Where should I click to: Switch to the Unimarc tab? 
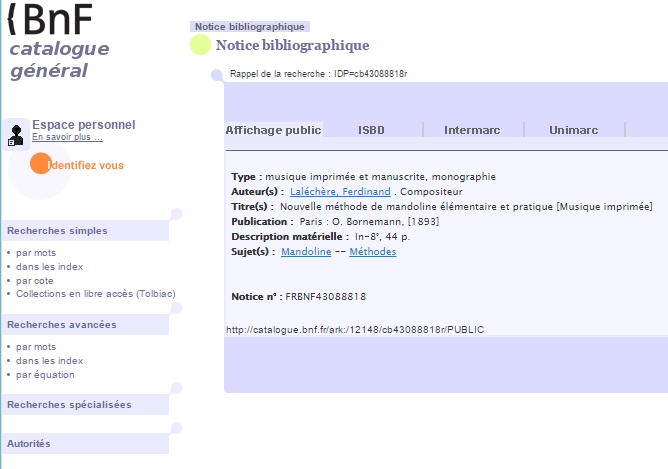[x=573, y=130]
